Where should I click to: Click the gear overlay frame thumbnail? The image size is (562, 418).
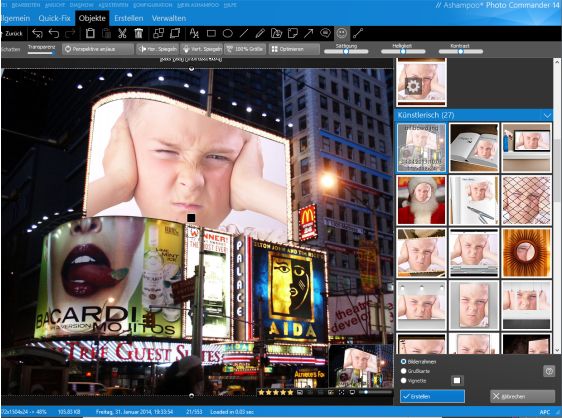tap(422, 83)
